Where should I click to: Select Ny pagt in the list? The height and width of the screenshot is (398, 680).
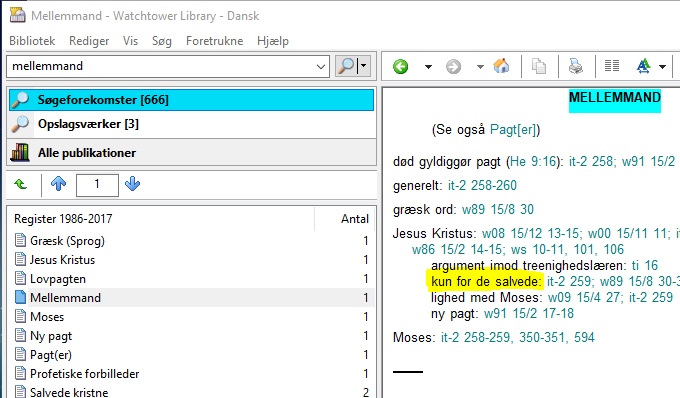[51, 336]
